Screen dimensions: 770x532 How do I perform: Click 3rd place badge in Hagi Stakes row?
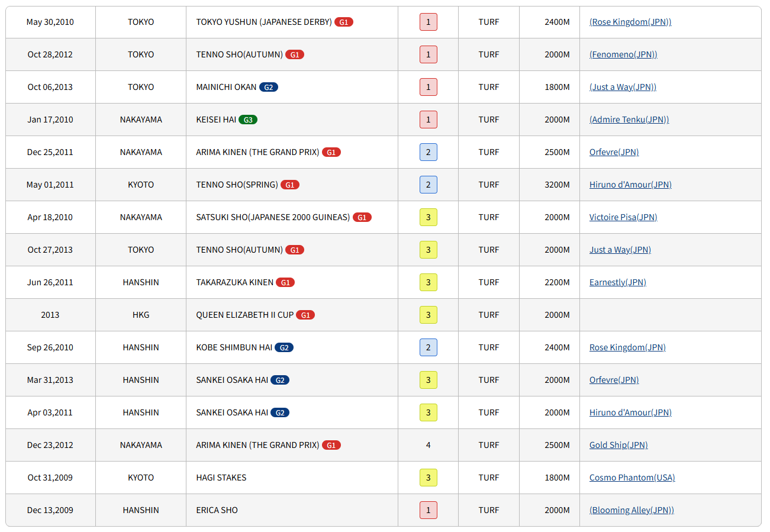[429, 478]
